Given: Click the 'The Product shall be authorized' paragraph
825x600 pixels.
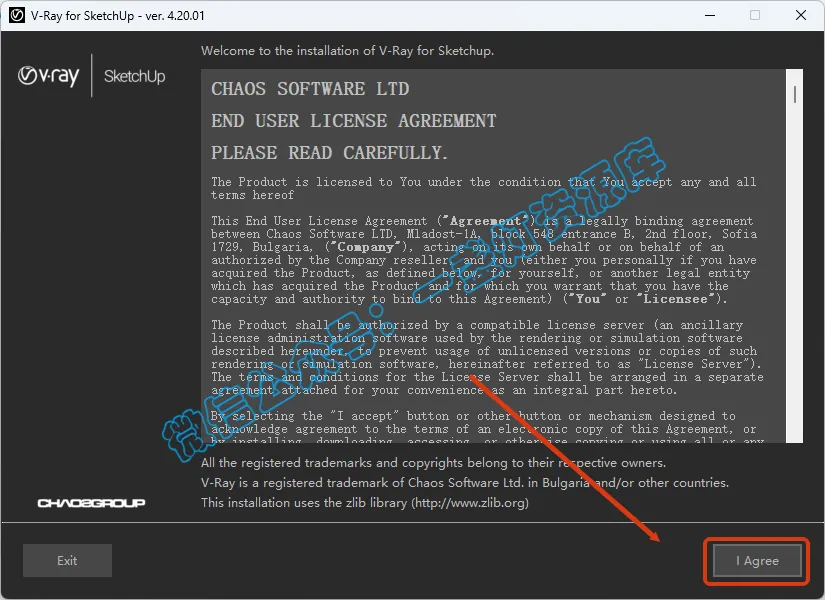Looking at the screenshot, I should (487, 357).
